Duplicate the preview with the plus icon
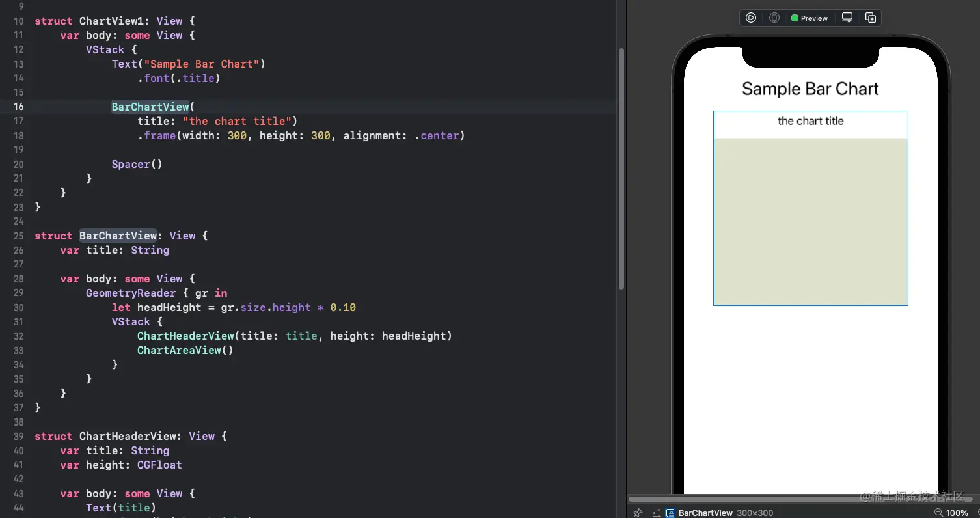This screenshot has width=980, height=518. pyautogui.click(x=871, y=18)
